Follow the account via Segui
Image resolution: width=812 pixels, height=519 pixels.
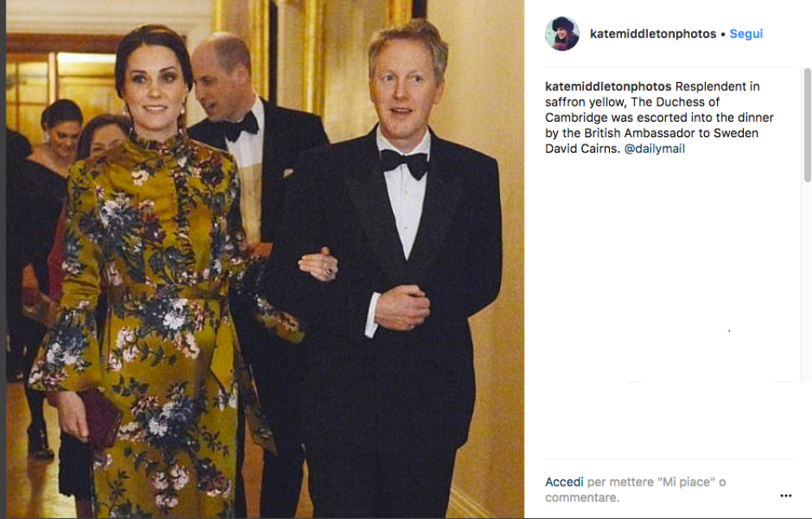point(745,33)
